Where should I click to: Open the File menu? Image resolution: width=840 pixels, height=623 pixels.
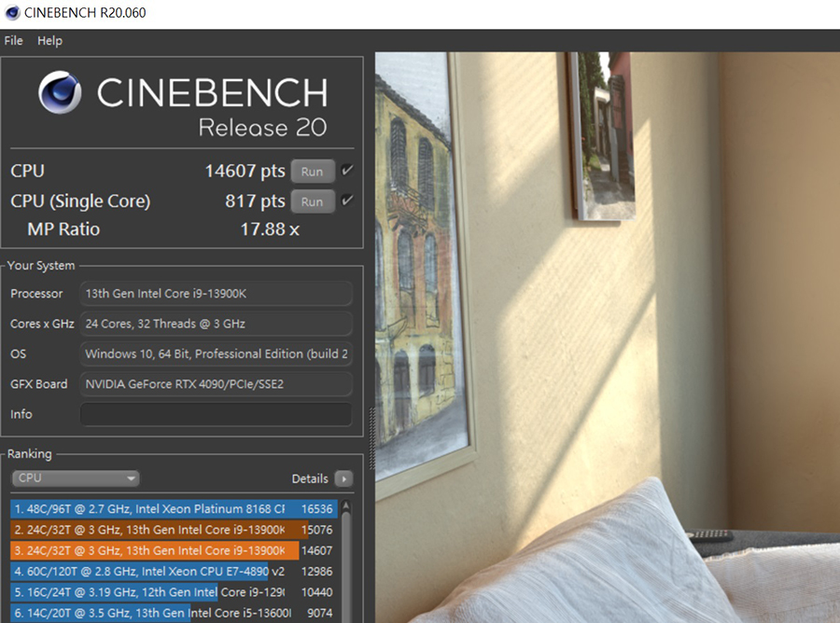[14, 41]
